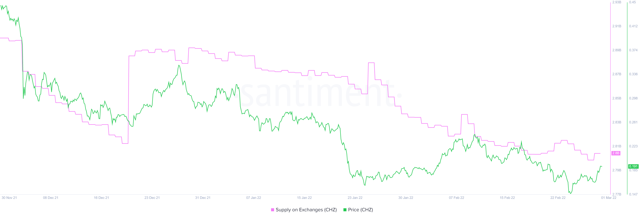Click the 2.93B supply axis label
644x218 pixels.
(x=617, y=2)
